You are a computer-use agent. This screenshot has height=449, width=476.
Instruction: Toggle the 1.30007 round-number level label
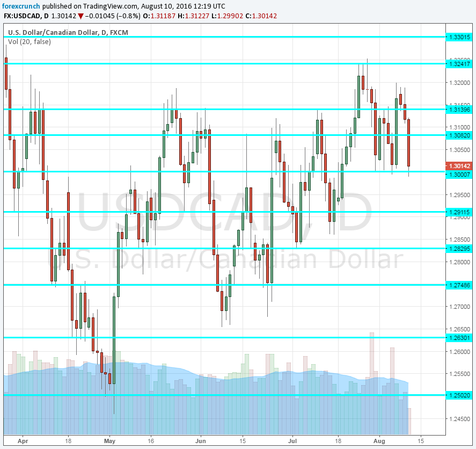(x=459, y=175)
